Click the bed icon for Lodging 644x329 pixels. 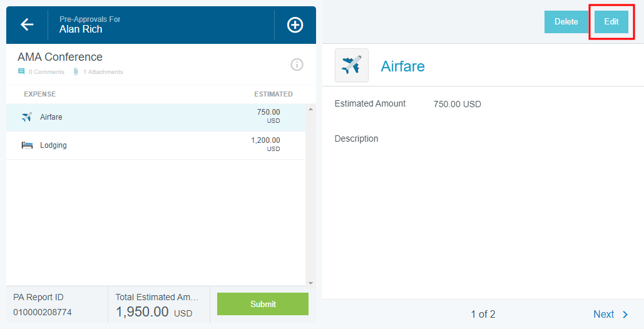27,145
